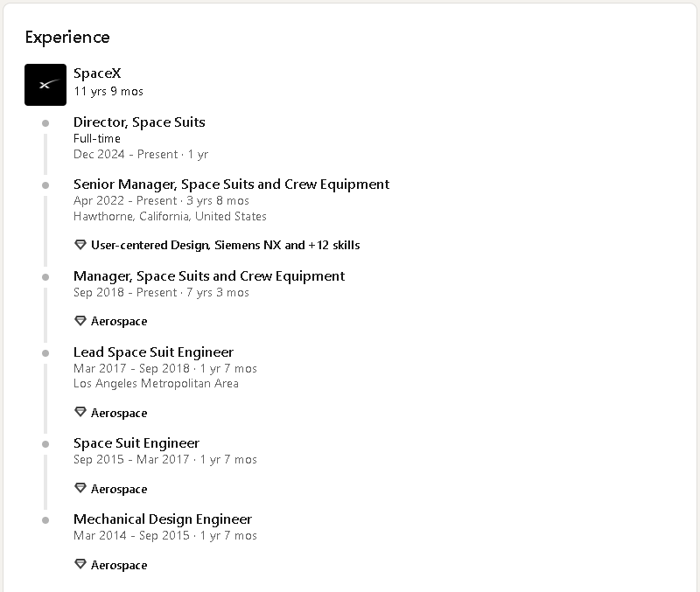The image size is (700, 592).
Task: Open the "+12 skills" link for Senior Manager
Action: (333, 245)
